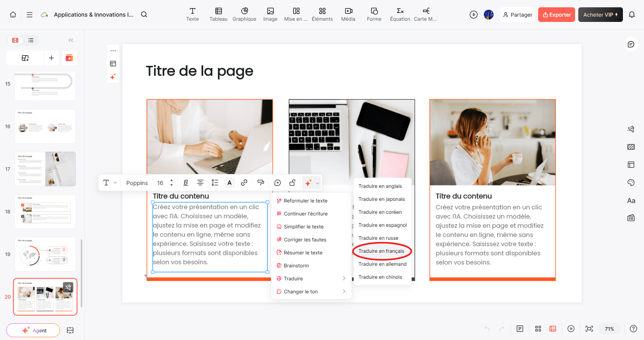Select Traduire en français

[x=382, y=251]
